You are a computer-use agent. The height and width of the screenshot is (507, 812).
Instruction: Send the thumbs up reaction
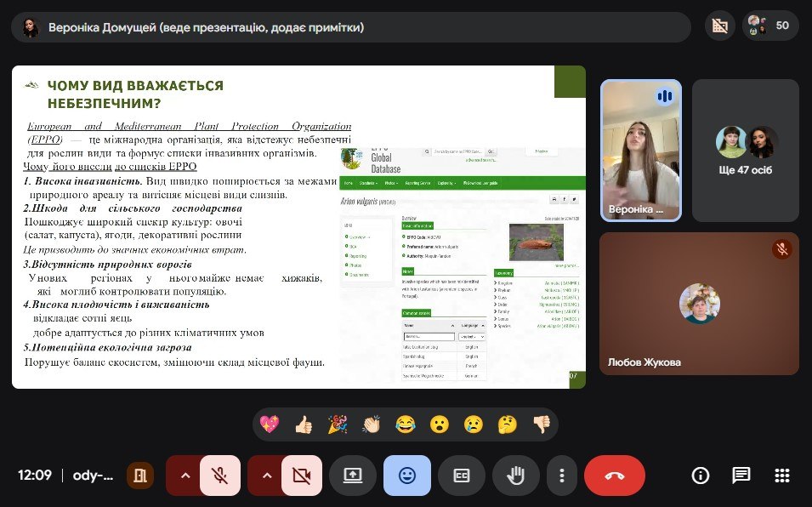(304, 424)
